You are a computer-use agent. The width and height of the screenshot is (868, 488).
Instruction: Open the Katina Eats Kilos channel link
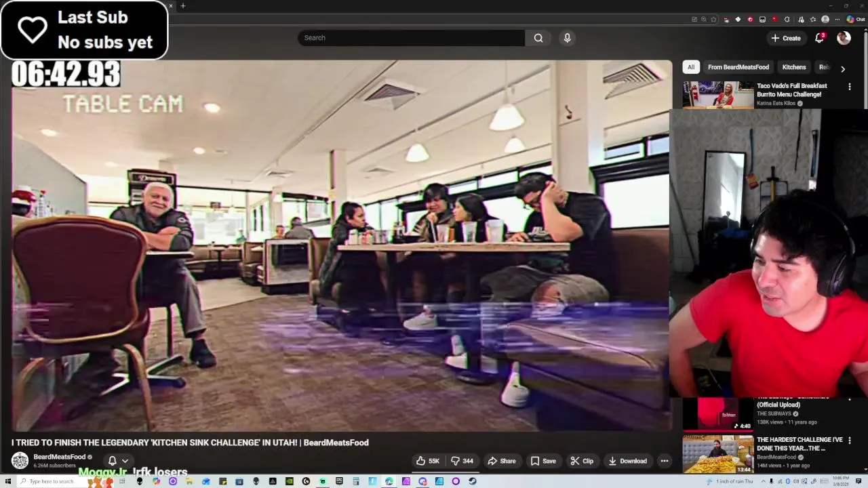click(x=776, y=104)
